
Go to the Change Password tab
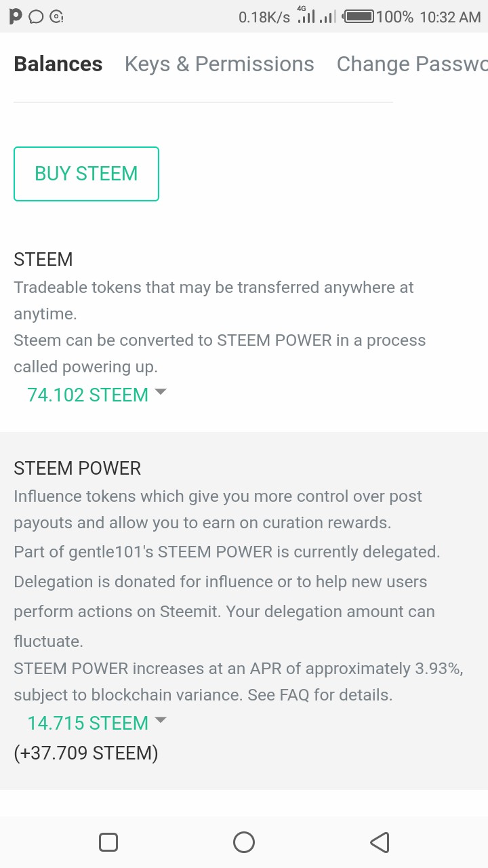411,64
